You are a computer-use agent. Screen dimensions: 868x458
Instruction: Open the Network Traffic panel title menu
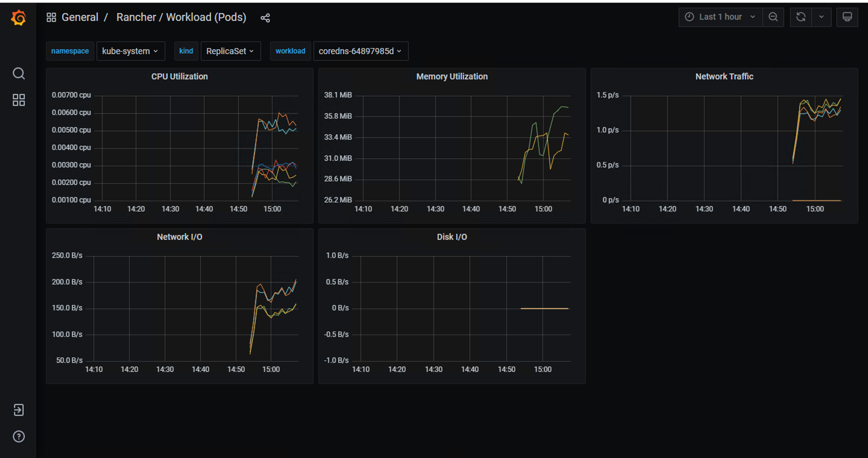(x=724, y=77)
